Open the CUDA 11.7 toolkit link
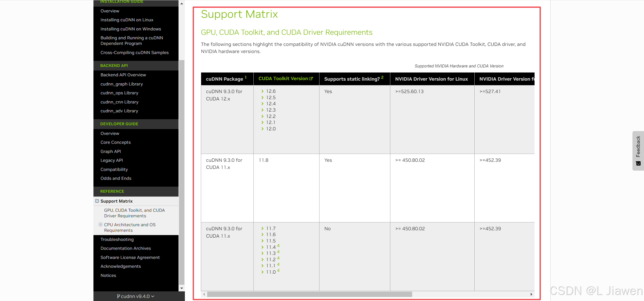Screen dimensions: 644x301 click(271, 228)
